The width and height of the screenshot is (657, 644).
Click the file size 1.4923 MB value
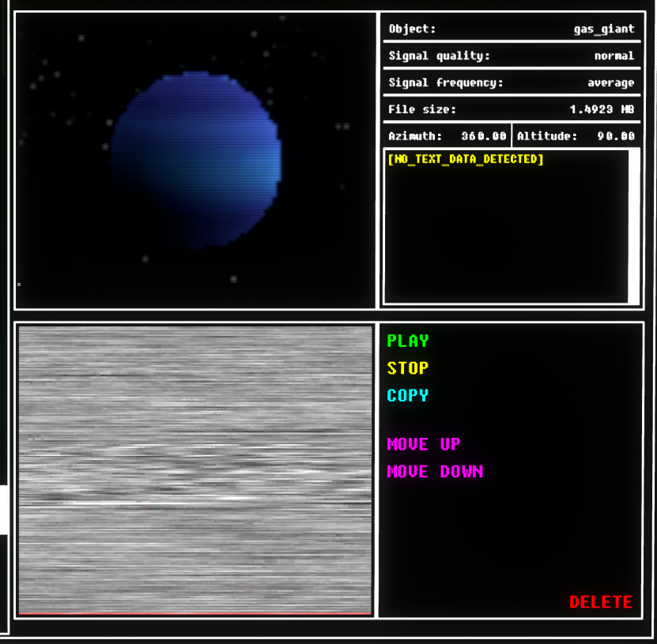coord(602,110)
